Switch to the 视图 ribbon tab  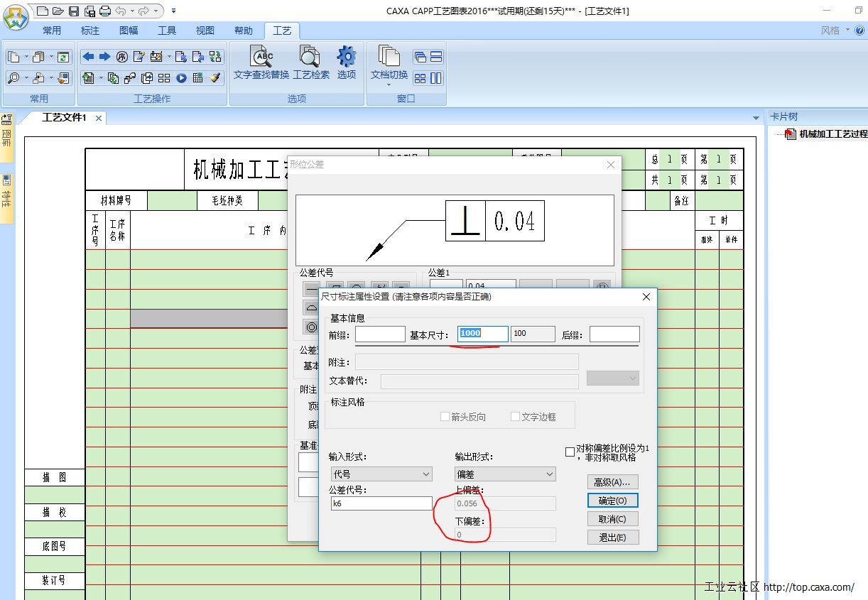tap(205, 31)
